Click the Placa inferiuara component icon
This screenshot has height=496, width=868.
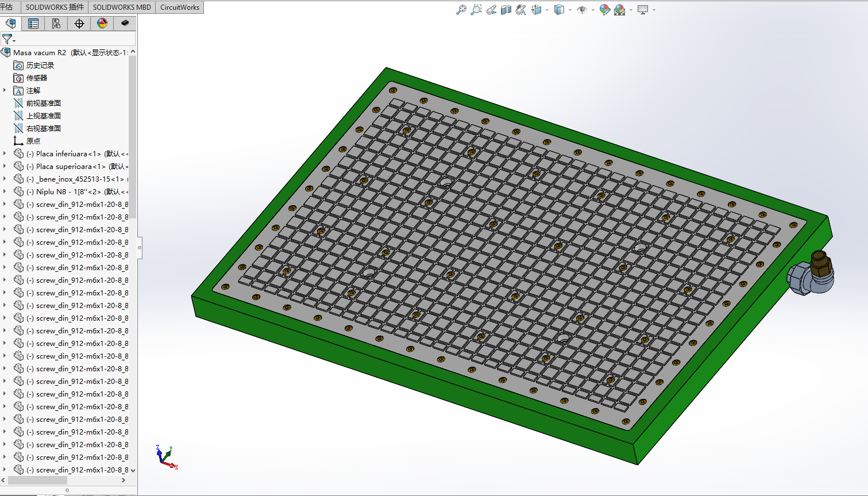click(x=18, y=153)
